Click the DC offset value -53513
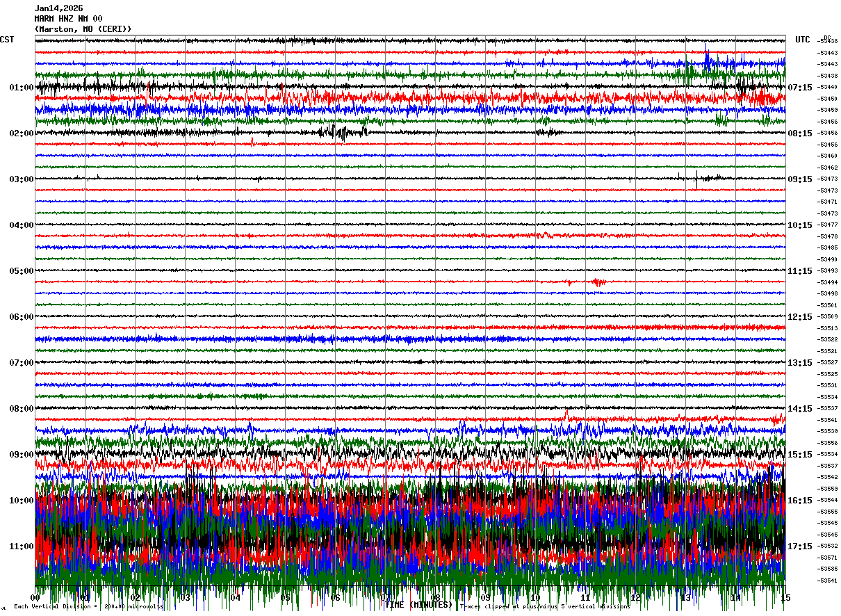This screenshot has height=616, width=841. tap(828, 328)
